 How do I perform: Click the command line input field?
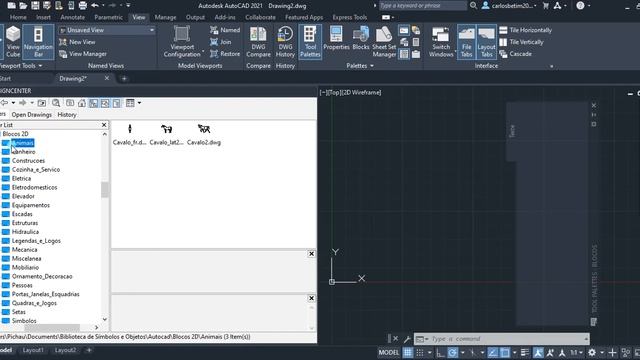(506, 339)
